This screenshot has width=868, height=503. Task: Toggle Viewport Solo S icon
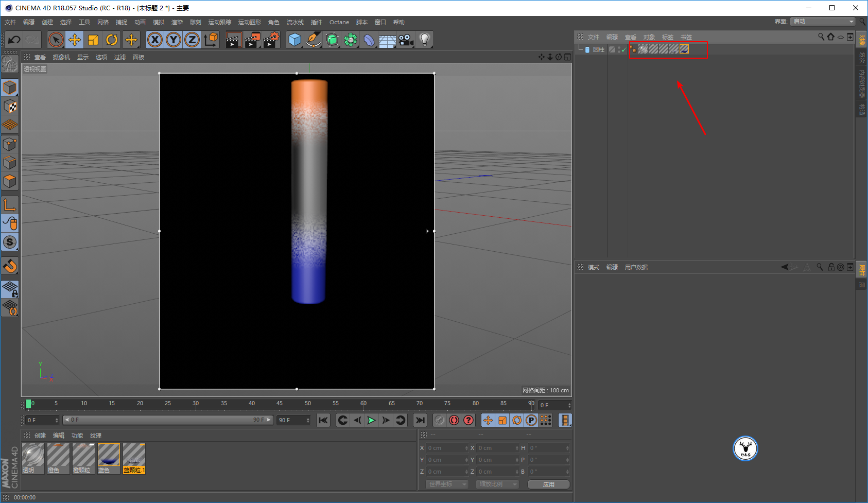[x=10, y=242]
